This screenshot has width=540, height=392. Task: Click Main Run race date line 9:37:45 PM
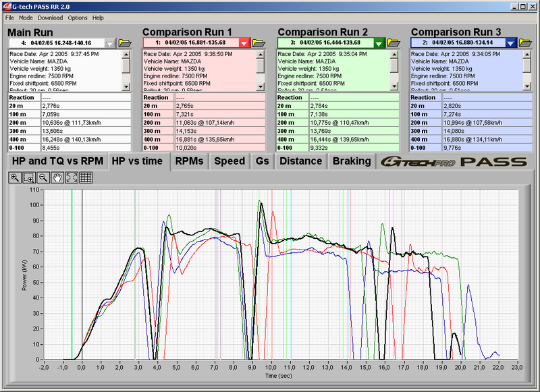pos(54,54)
